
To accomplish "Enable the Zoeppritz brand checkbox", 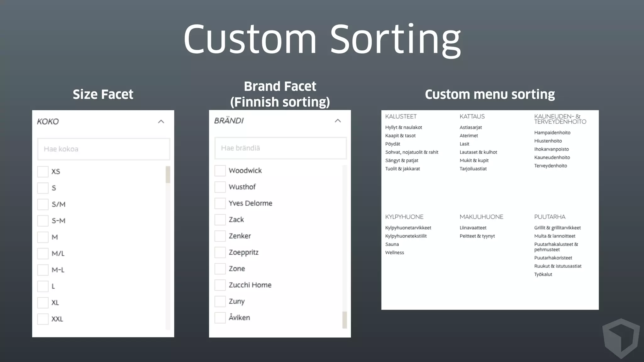I will pos(220,252).
